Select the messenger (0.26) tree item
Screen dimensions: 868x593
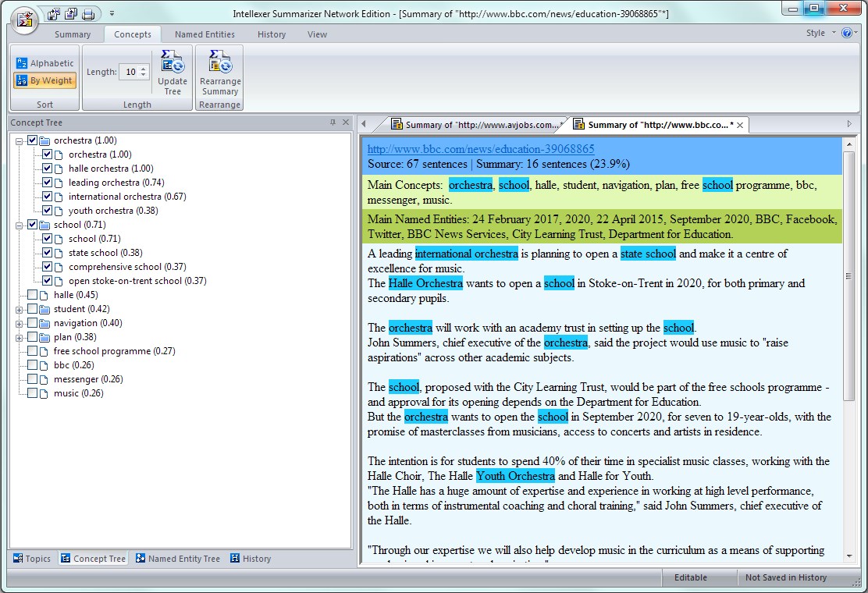pyautogui.click(x=88, y=379)
